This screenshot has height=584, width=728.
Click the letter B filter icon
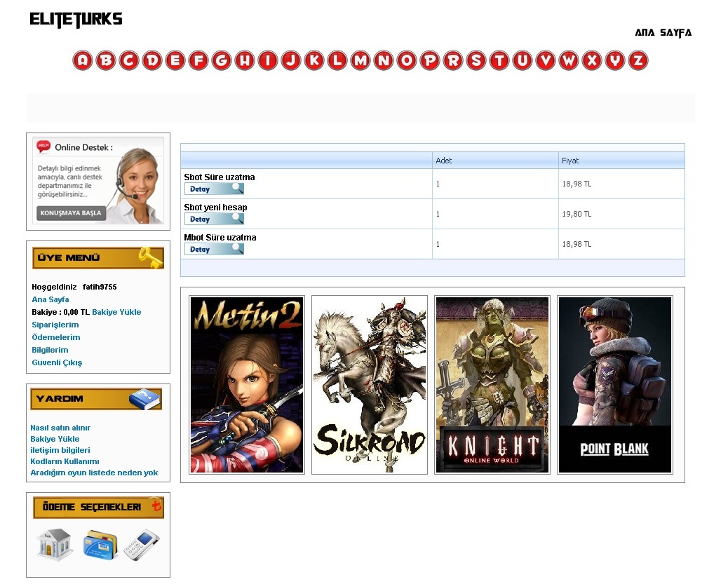point(106,60)
